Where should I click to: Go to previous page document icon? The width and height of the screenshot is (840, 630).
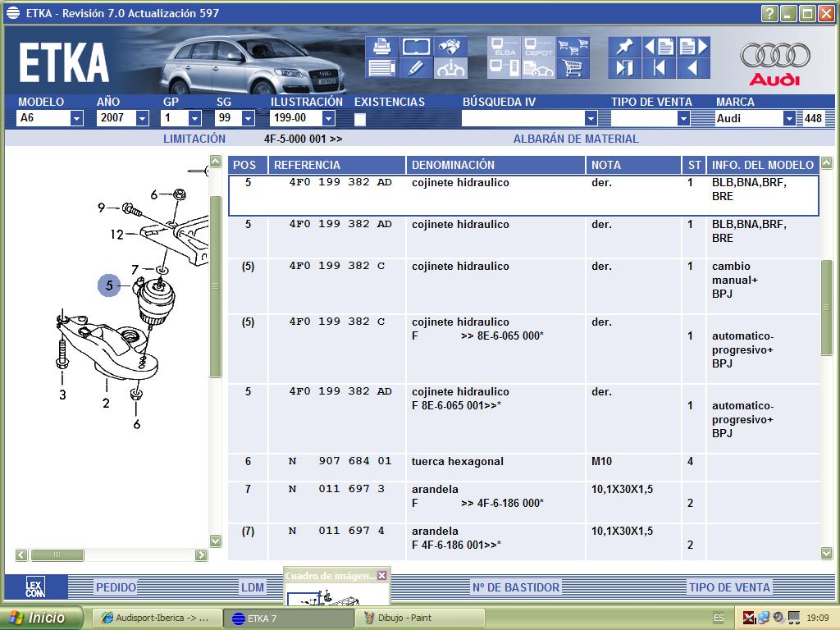(x=659, y=47)
